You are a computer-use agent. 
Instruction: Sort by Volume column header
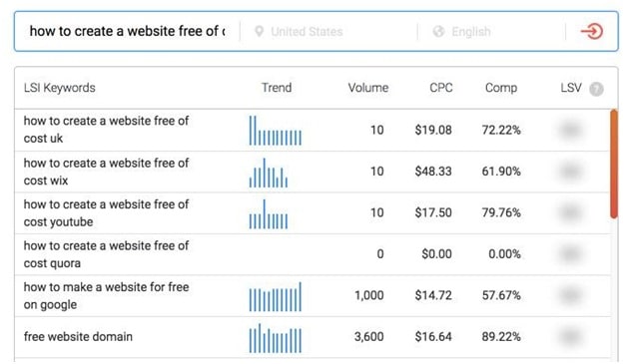[367, 88]
